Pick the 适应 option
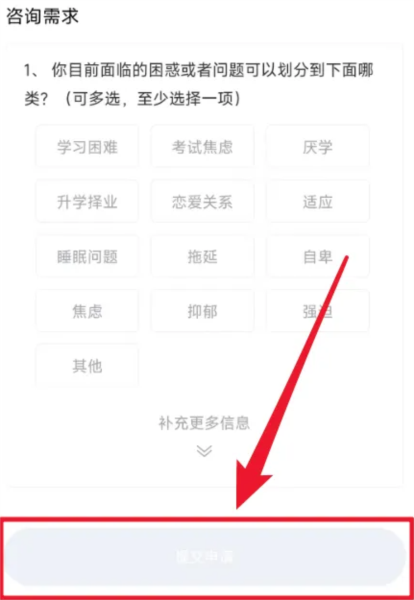This screenshot has height=600, width=414. pos(318,202)
